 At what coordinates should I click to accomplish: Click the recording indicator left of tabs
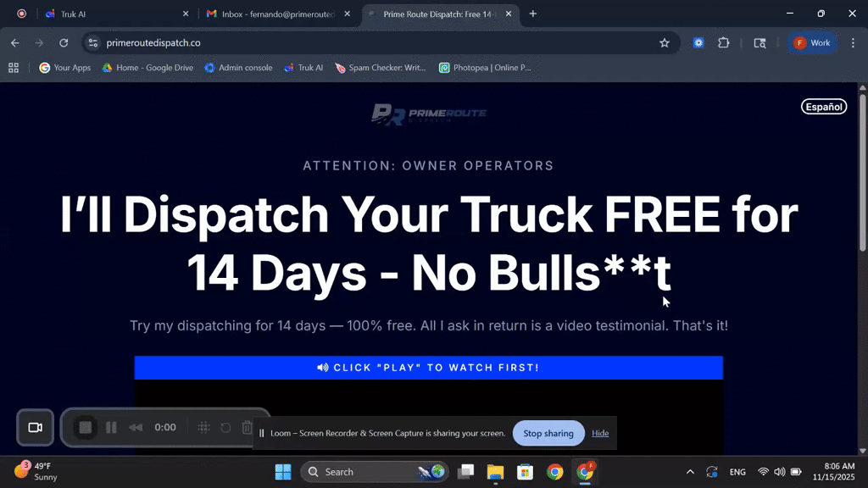(x=21, y=14)
